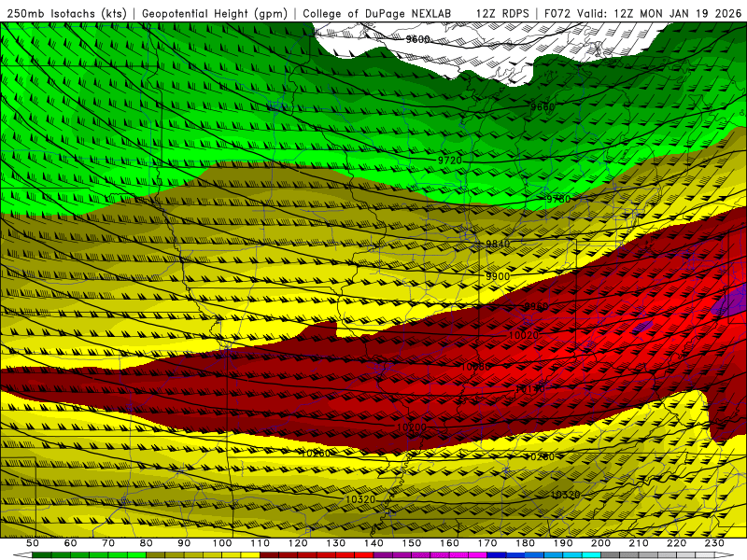Click the color scale label 110
The width and height of the screenshot is (747, 560).
point(261,543)
